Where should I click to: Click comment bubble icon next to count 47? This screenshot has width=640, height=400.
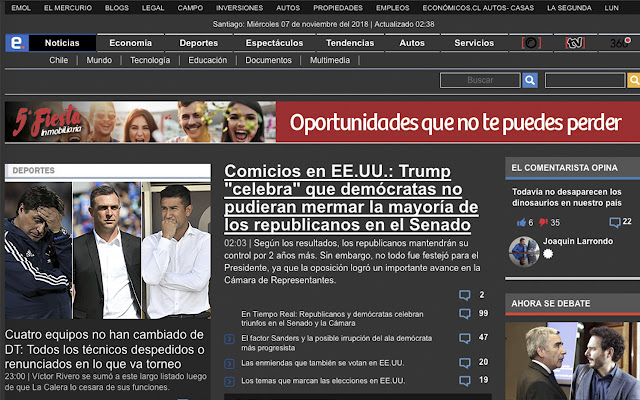point(464,338)
